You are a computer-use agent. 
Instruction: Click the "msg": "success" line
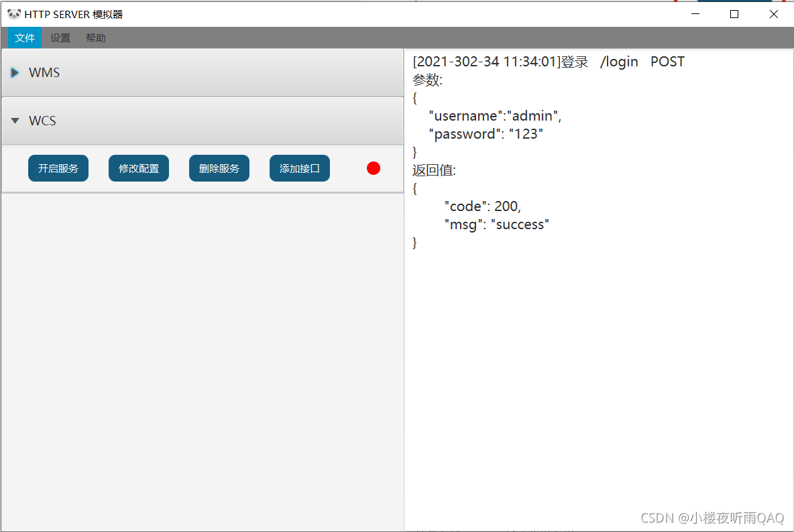(x=497, y=224)
